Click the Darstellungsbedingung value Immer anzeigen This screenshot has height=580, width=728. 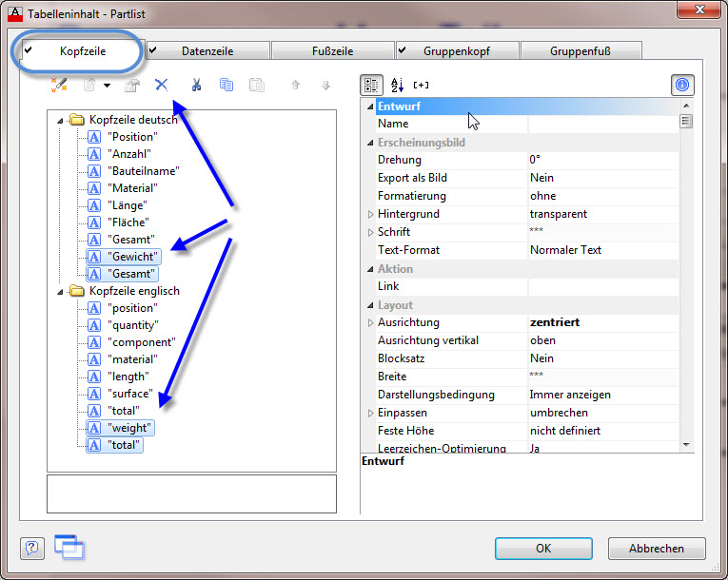[x=570, y=395]
